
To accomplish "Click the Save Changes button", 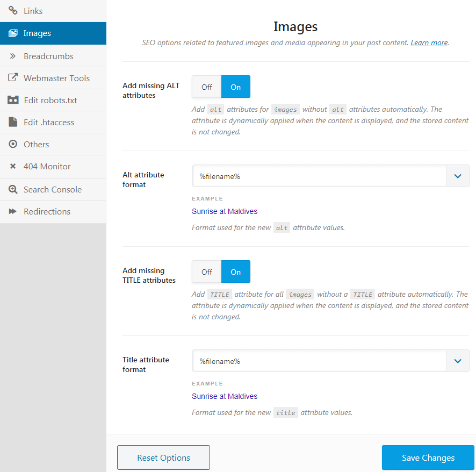I will [428, 458].
